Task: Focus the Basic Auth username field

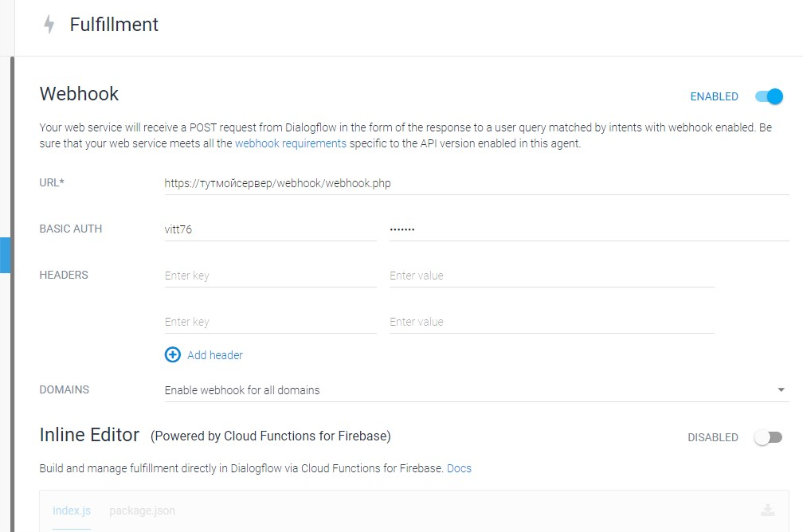Action: 269,229
